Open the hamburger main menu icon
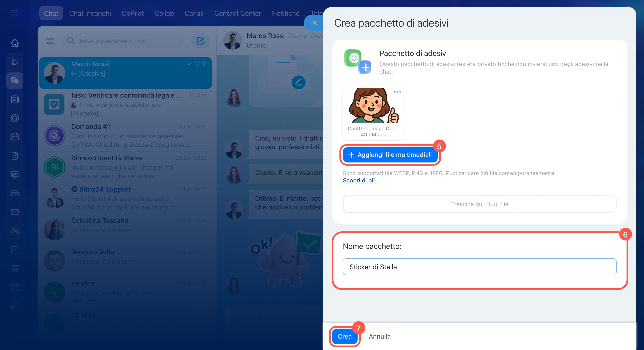 tap(15, 13)
